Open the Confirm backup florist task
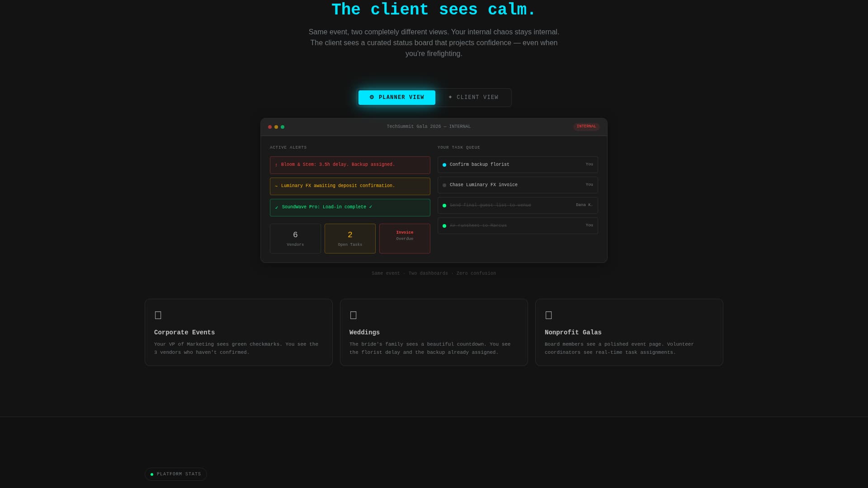 518,164
